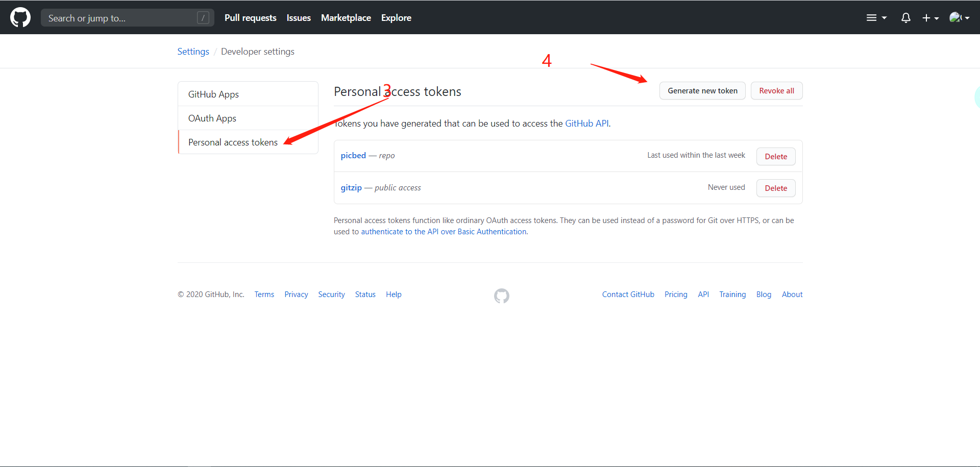The height and width of the screenshot is (467, 980).
Task: Open the notifications bell icon
Action: [906, 18]
